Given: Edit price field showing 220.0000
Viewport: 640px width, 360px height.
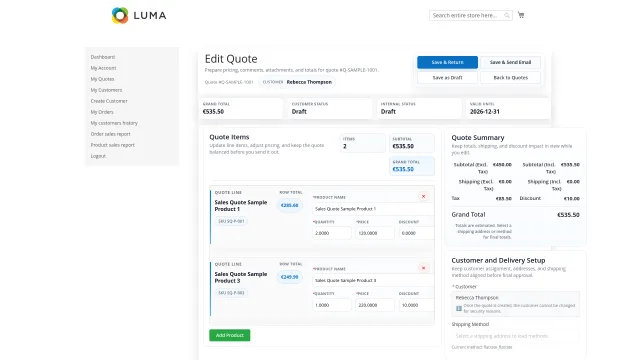Looking at the screenshot, I should point(375,305).
